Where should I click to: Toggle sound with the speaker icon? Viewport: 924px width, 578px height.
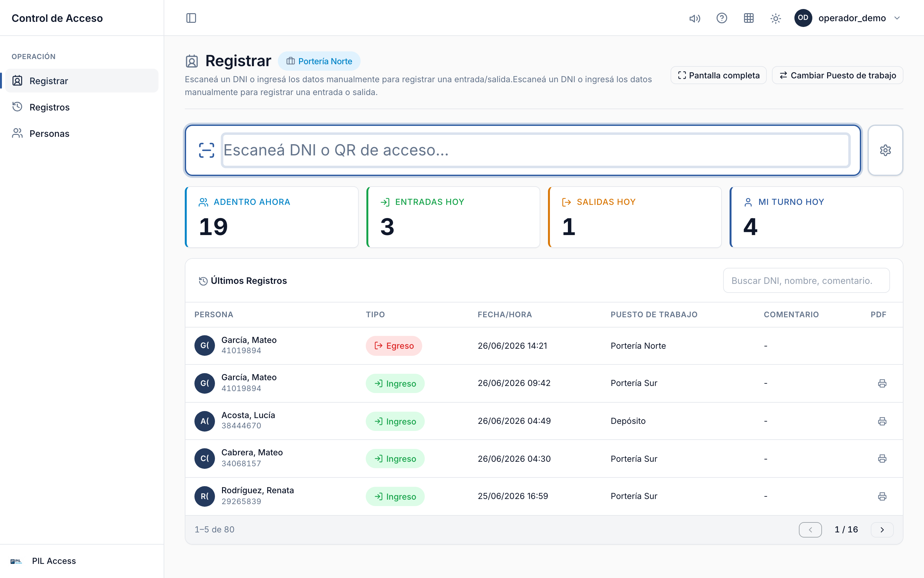[x=695, y=18]
